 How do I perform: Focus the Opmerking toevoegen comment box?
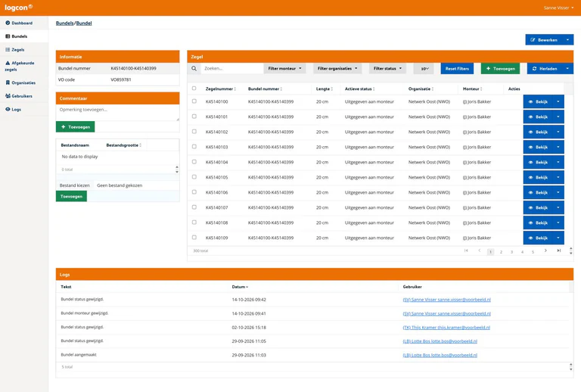pos(118,113)
